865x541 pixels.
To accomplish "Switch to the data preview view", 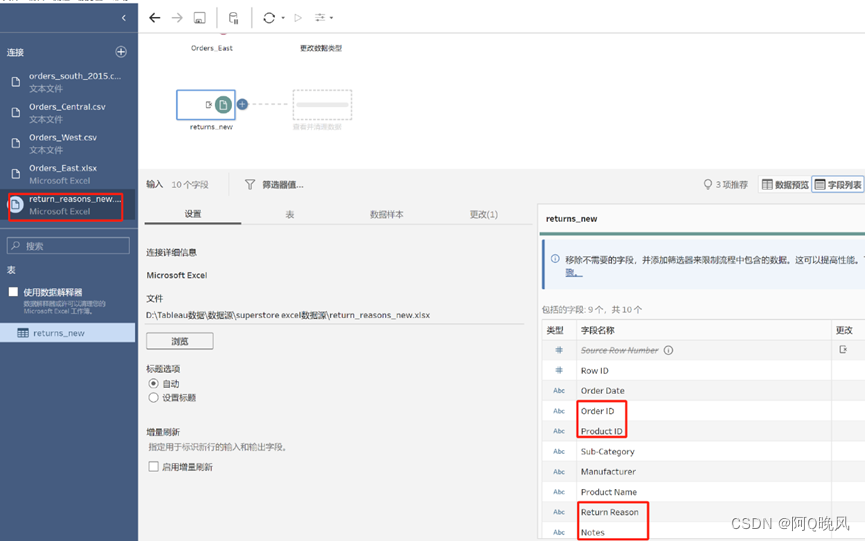I will [784, 184].
